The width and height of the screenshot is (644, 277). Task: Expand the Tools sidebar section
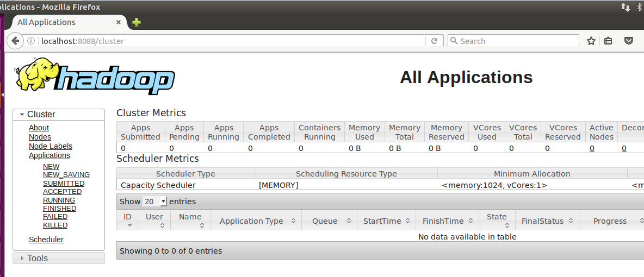click(59, 258)
